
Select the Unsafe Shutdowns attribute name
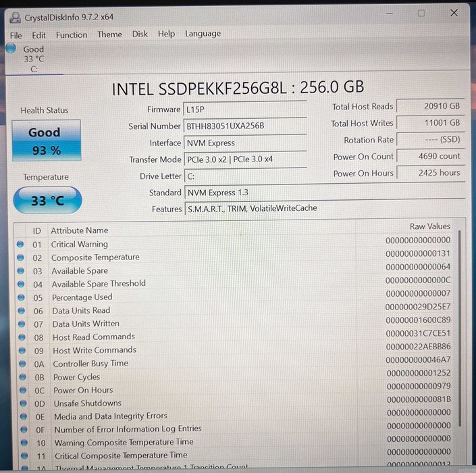point(87,403)
